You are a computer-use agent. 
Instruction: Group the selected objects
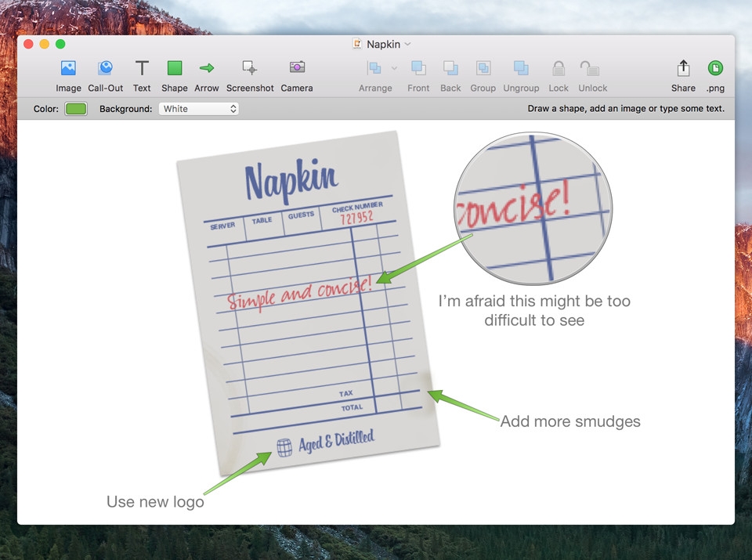[483, 68]
